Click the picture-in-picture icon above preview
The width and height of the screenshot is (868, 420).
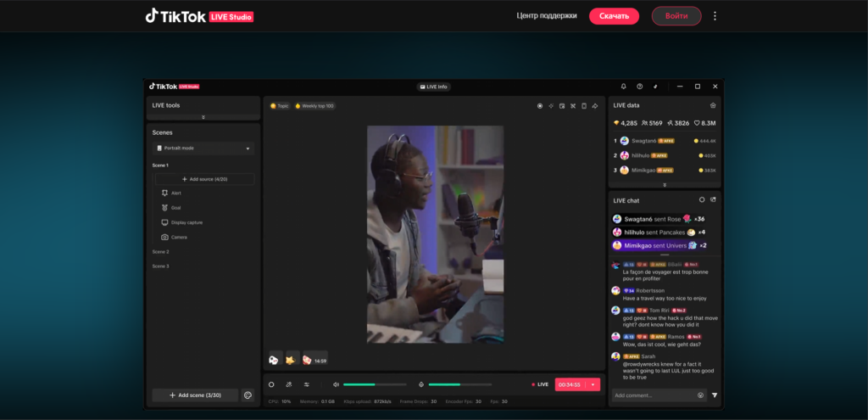click(x=562, y=106)
